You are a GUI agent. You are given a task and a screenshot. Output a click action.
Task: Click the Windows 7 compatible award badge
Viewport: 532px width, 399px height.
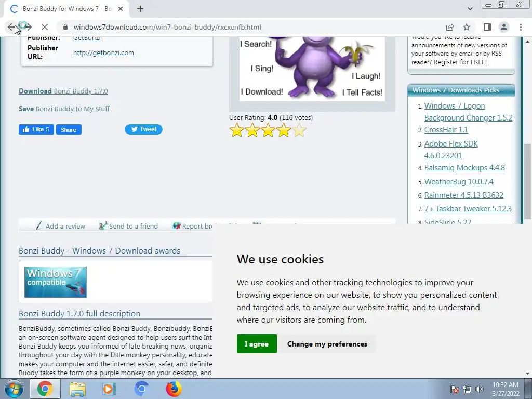point(55,282)
